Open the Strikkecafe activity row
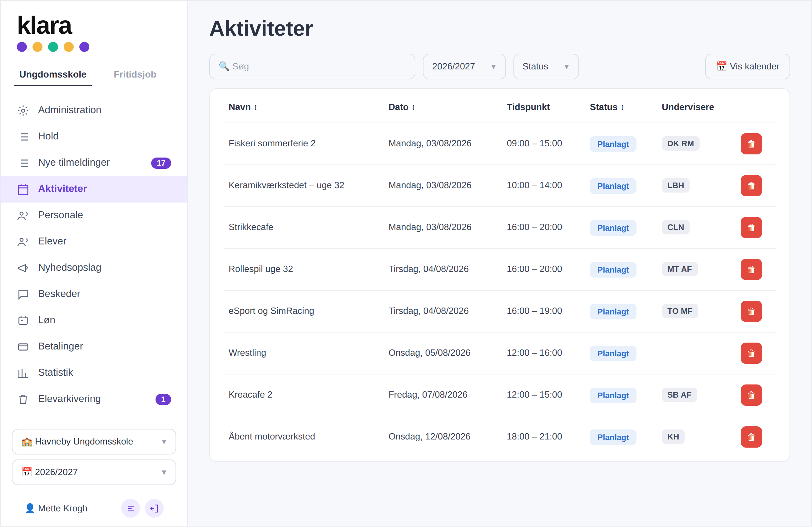This screenshot has width=812, height=527. pyautogui.click(x=499, y=228)
